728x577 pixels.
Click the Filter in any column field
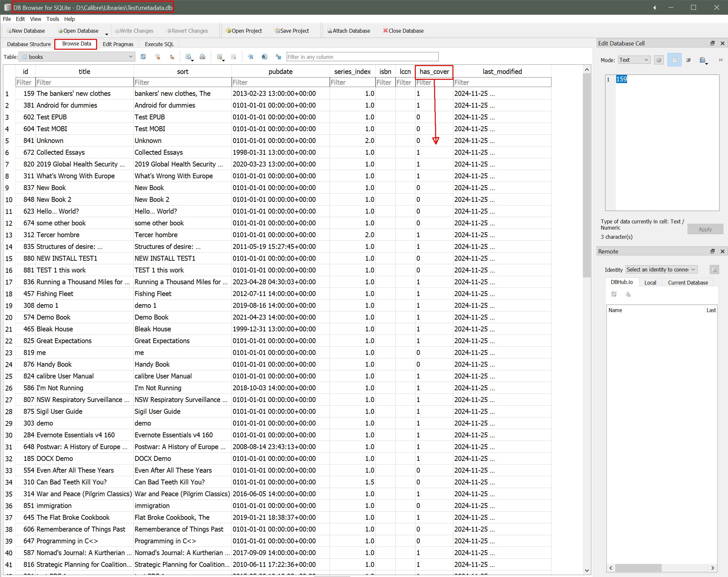click(362, 57)
